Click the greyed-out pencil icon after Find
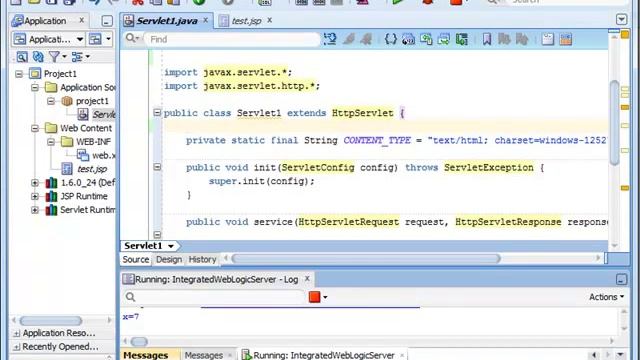Screen dimensions: 640x360 [349, 39]
